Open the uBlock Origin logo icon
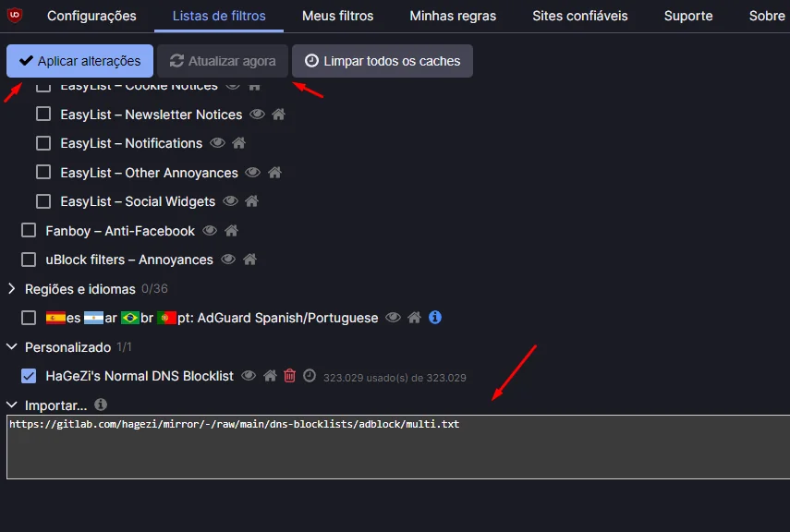790x532 pixels. (x=12, y=16)
